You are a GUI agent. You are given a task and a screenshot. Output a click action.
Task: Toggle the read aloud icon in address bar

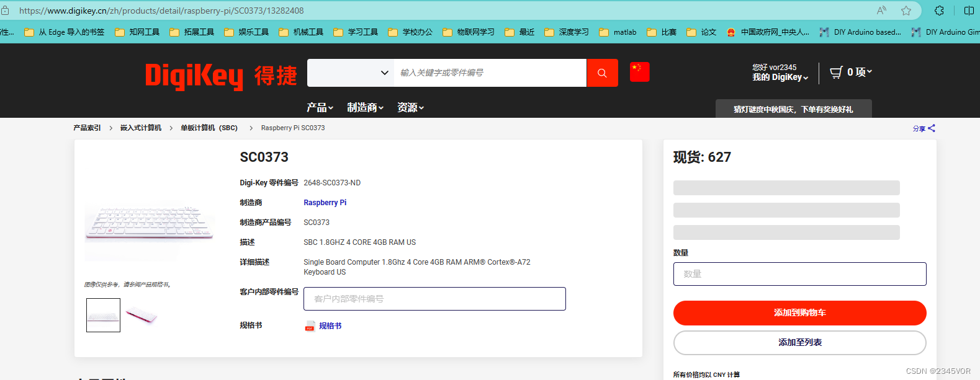coord(881,11)
